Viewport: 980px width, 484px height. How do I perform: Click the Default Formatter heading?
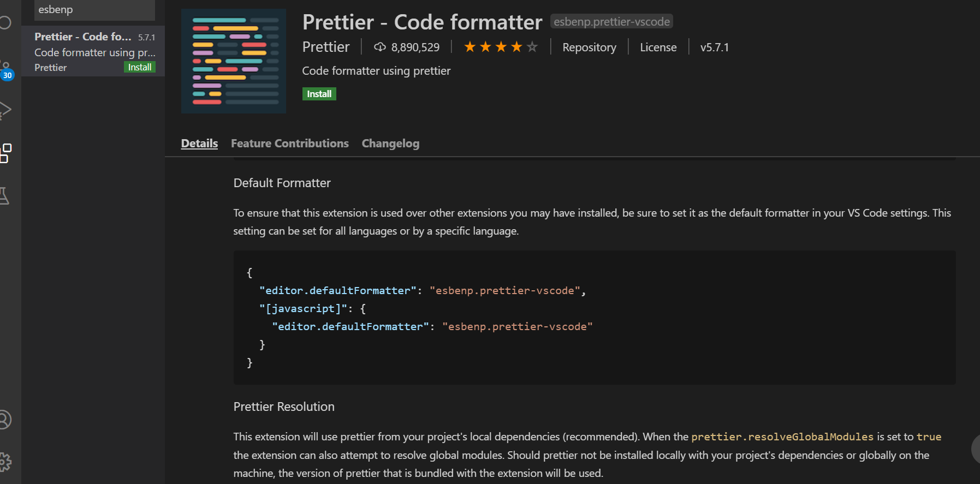[282, 183]
